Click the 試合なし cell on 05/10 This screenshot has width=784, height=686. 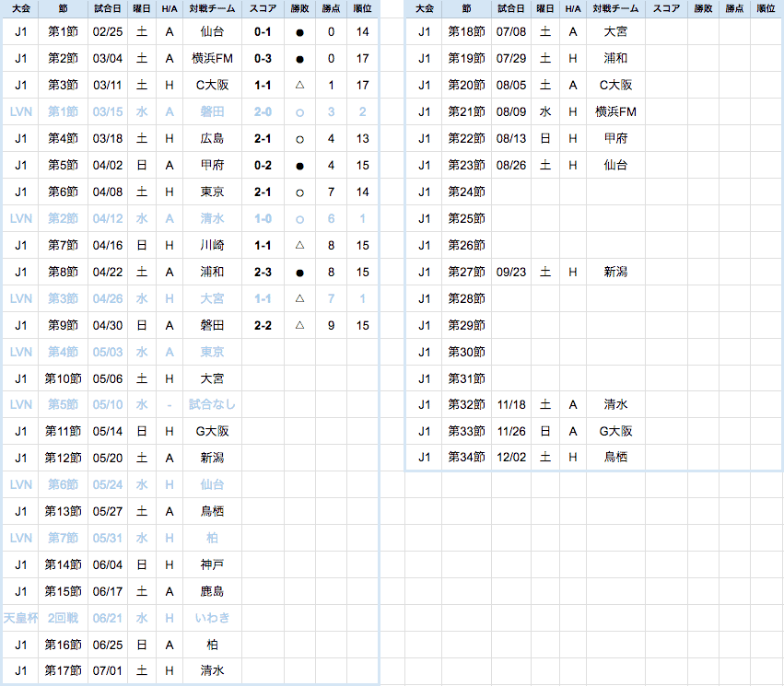pos(212,404)
